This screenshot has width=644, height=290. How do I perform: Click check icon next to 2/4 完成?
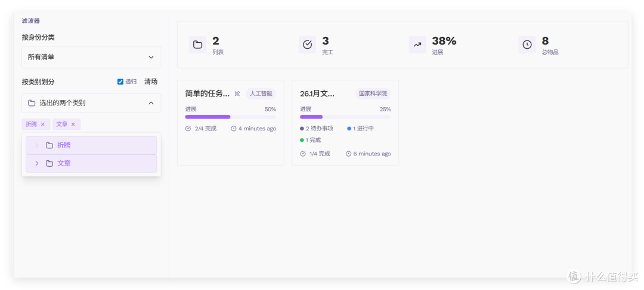tap(188, 129)
